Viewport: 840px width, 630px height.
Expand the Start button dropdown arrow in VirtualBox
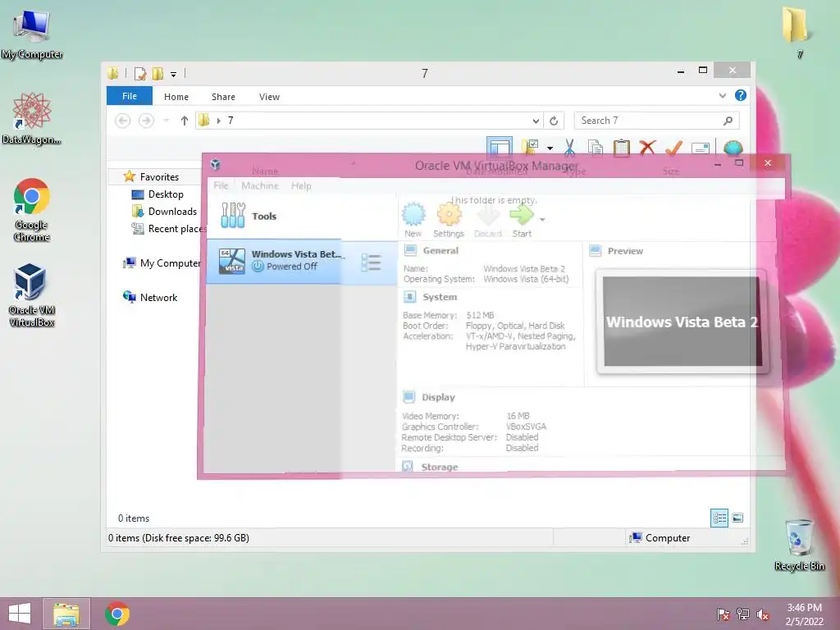point(542,220)
